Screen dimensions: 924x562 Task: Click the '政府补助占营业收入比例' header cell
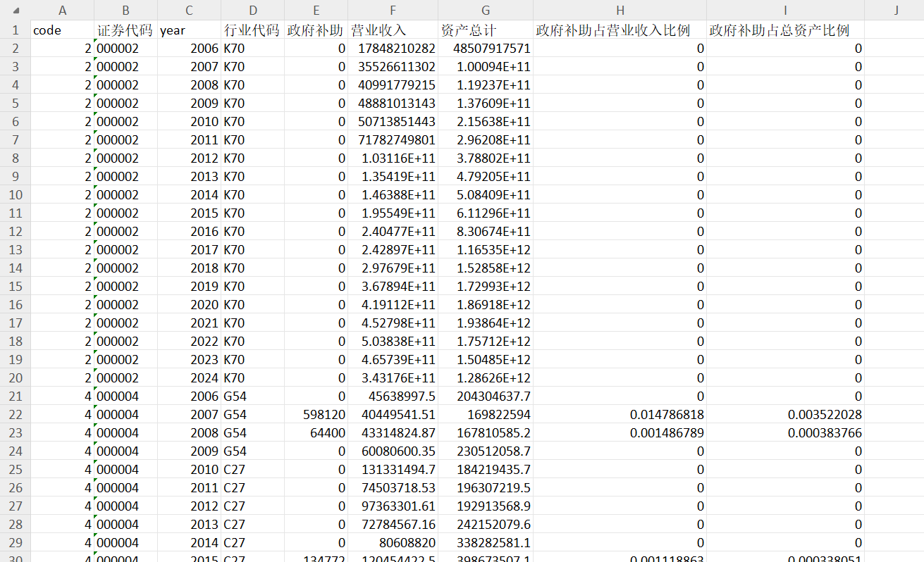click(620, 30)
